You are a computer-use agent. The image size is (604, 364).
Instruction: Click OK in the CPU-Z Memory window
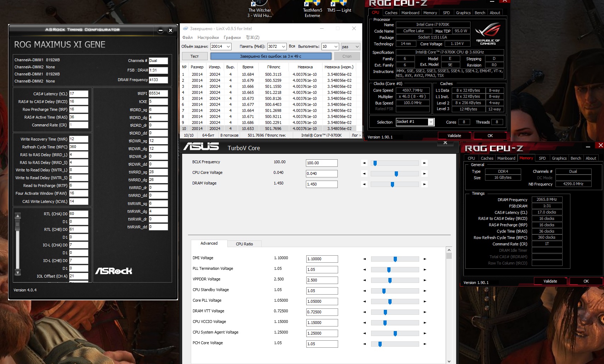coord(586,281)
